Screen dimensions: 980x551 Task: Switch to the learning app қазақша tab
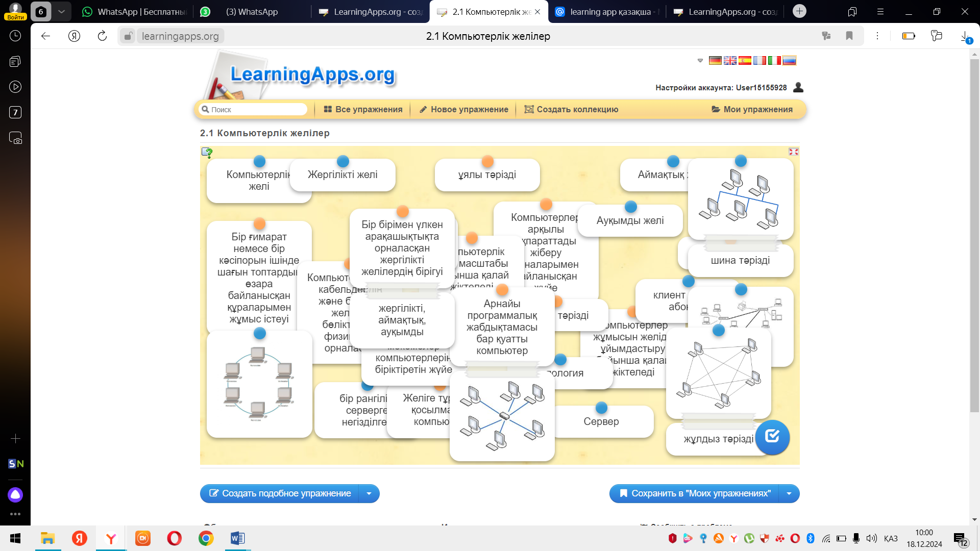(607, 12)
